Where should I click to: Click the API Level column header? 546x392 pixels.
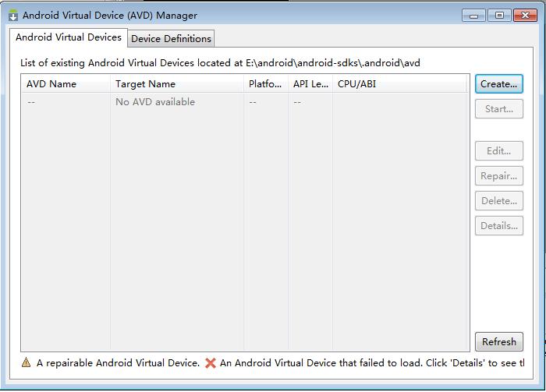(310, 84)
